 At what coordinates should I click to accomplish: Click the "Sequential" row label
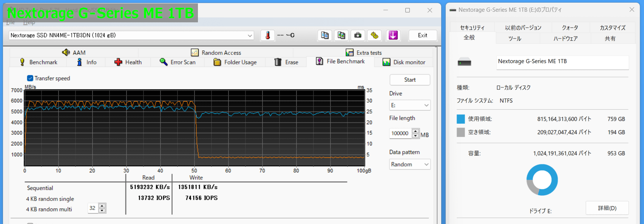40,188
